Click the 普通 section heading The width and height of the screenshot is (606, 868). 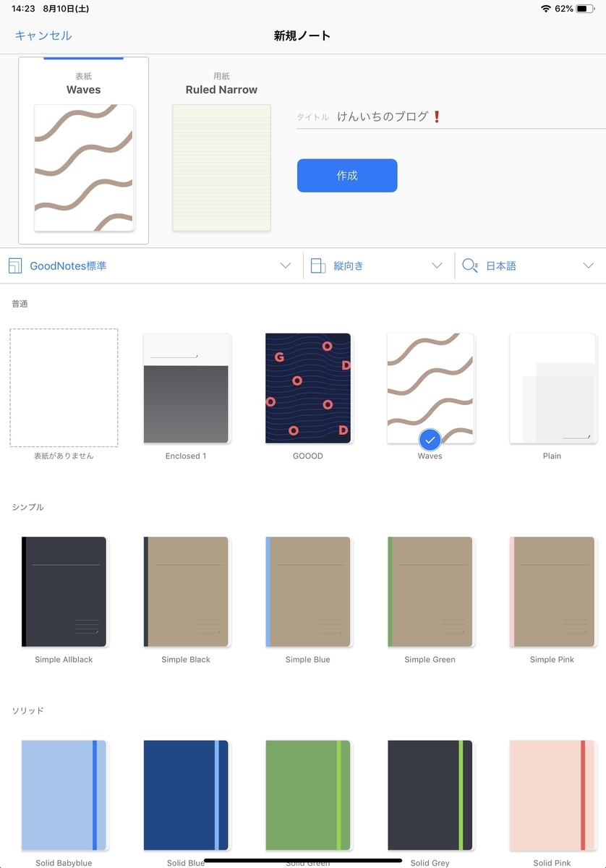(20, 304)
